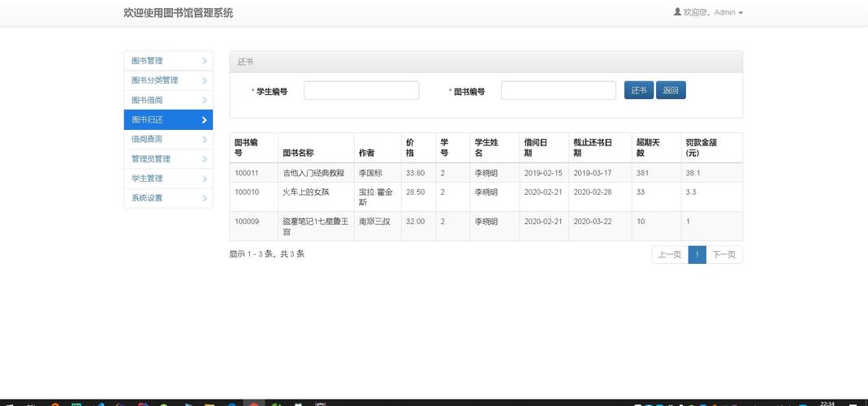Viewport: 868px width, 406px height.
Task: Click the user icon beside 欢迎您
Action: tap(677, 11)
